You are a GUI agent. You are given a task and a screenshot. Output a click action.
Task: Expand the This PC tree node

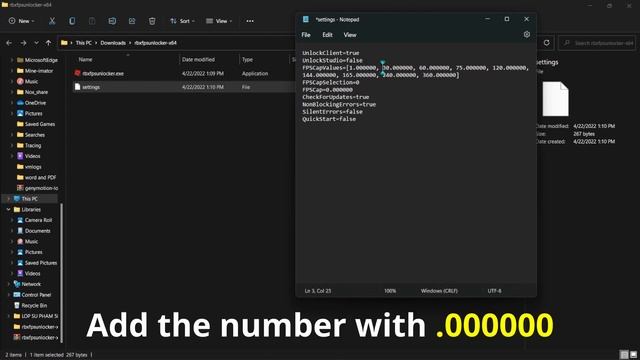tap(8, 199)
